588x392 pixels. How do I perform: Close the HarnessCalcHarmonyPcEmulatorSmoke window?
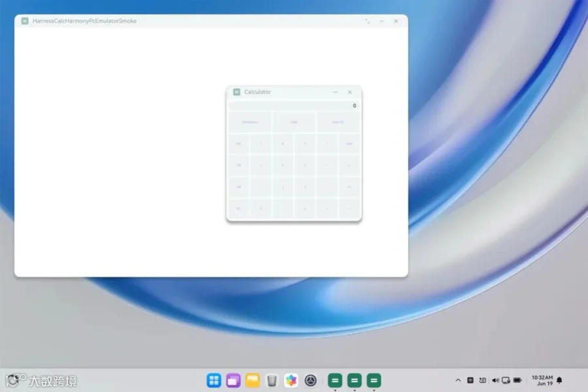396,22
